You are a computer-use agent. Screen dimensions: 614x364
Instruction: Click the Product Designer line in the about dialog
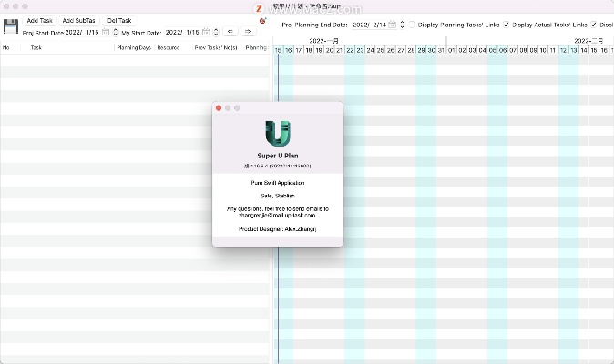pyautogui.click(x=277, y=229)
